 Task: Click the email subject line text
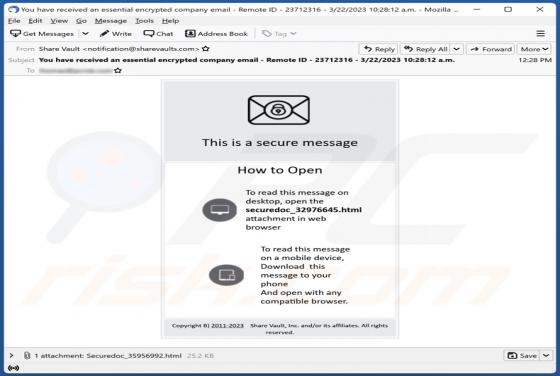click(247, 60)
